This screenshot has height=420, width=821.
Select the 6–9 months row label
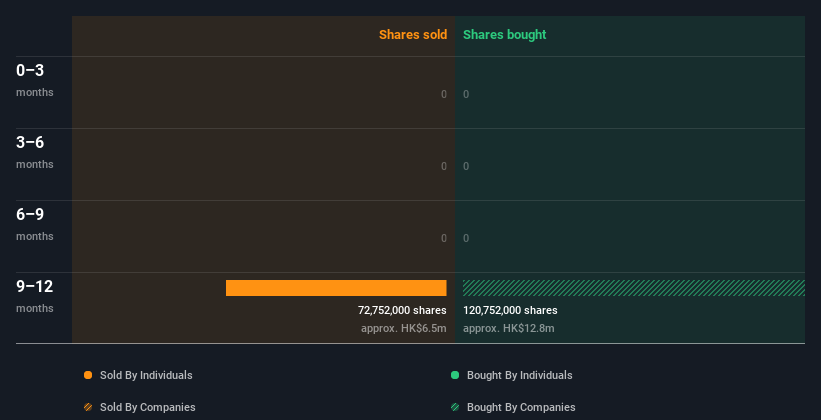(35, 224)
